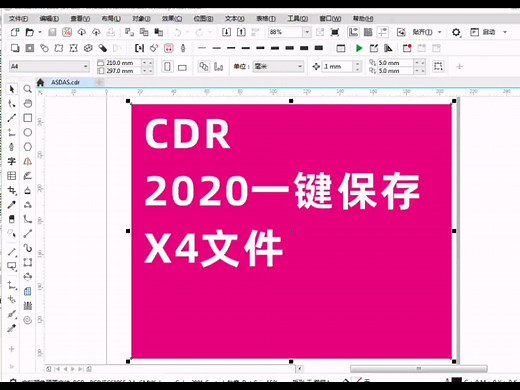Viewport: 520px width, 390px height.
Task: Select the Shape node-editing tool
Action: click(12, 104)
